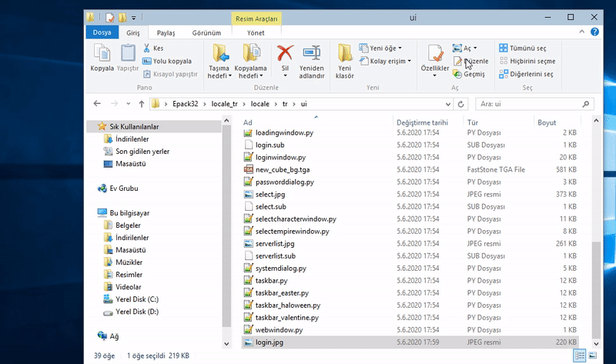This screenshot has width=616, height=364.
Task: Click the Resim Araçları contextual tab
Action: tap(256, 18)
